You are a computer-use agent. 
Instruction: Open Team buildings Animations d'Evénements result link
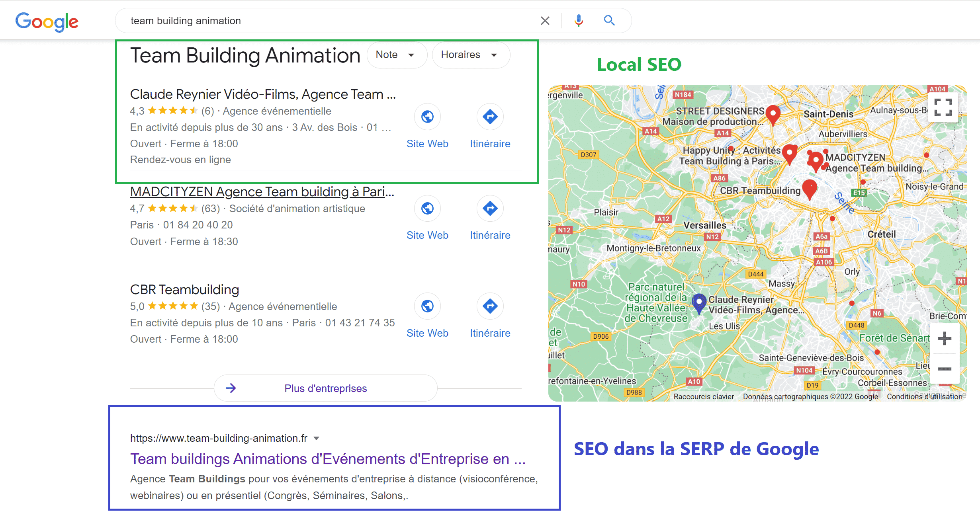pos(327,459)
